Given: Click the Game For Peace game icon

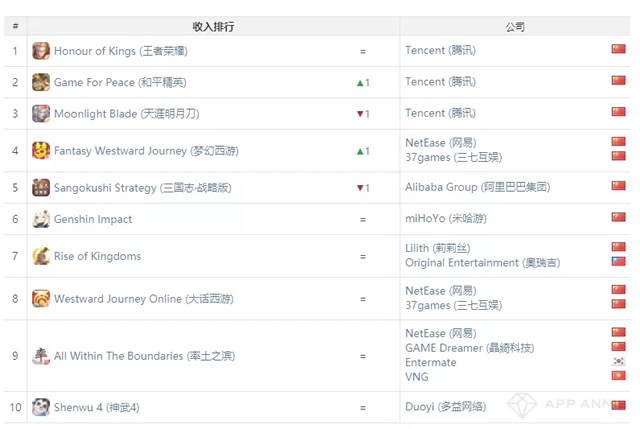Looking at the screenshot, I should (x=41, y=82).
